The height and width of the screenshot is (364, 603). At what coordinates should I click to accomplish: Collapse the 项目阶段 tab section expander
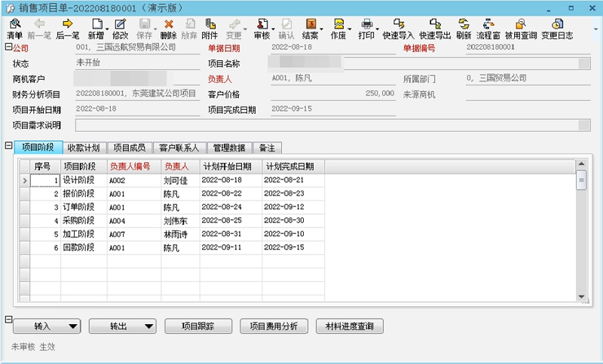(8, 146)
